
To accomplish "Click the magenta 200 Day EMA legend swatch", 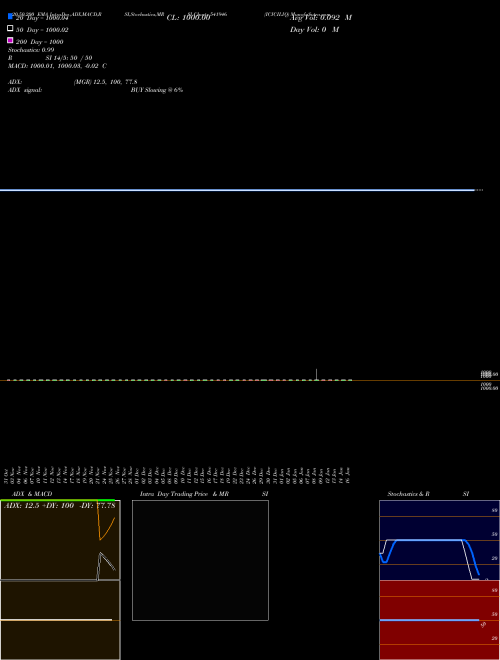I will (10, 40).
